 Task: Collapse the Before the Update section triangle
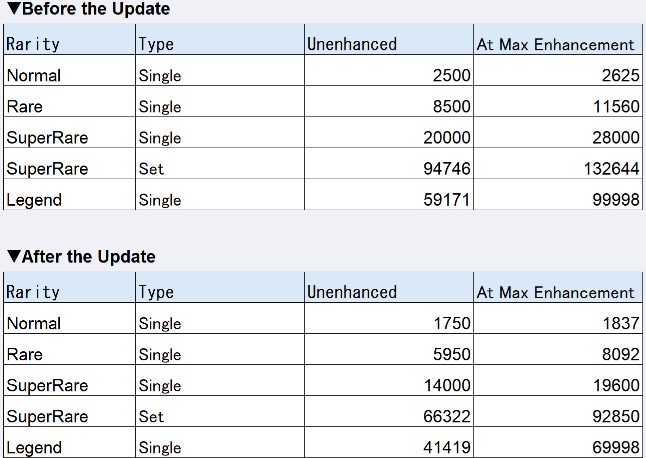click(13, 9)
